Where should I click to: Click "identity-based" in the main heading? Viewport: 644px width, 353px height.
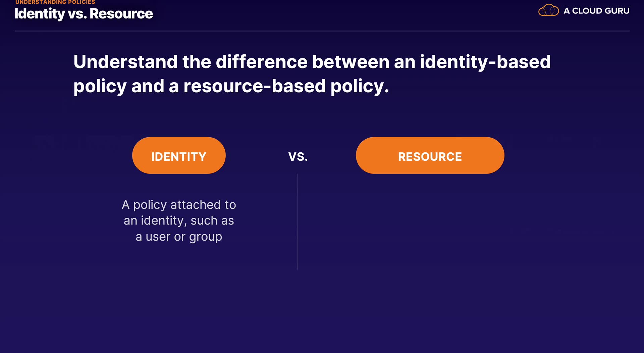(x=485, y=62)
